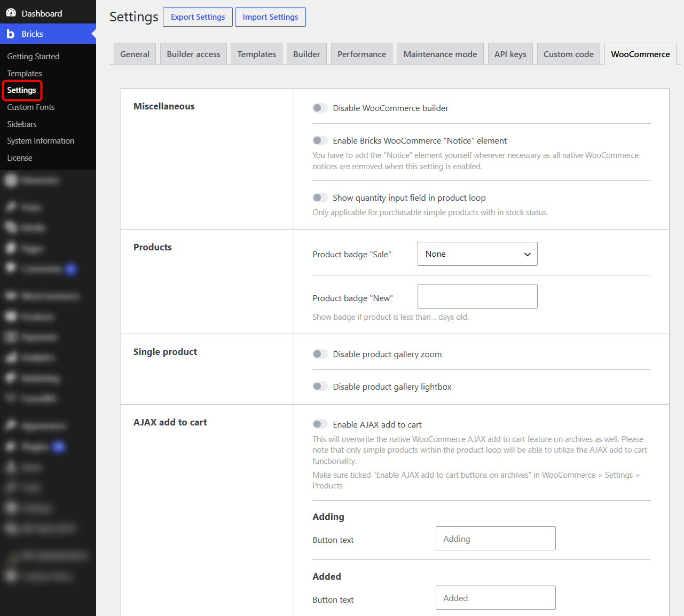Click the Product badge New input field
The height and width of the screenshot is (616, 684).
(477, 296)
